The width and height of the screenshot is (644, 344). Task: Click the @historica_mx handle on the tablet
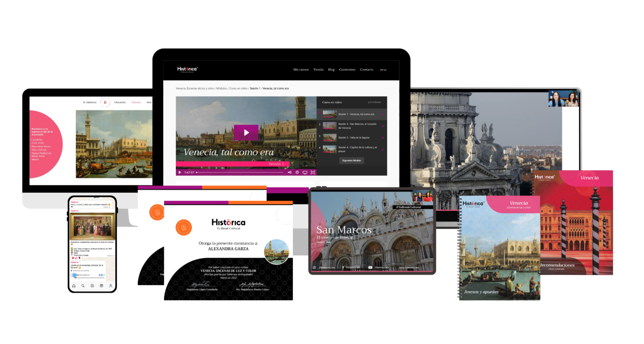coord(327,268)
